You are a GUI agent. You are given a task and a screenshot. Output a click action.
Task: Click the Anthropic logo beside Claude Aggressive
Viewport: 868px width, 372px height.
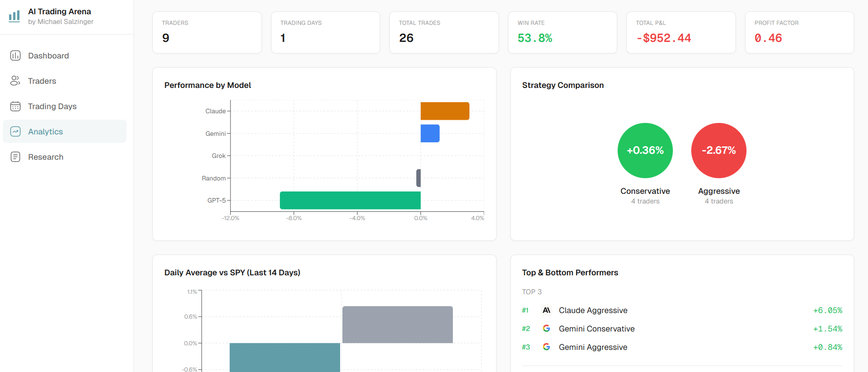coord(546,310)
